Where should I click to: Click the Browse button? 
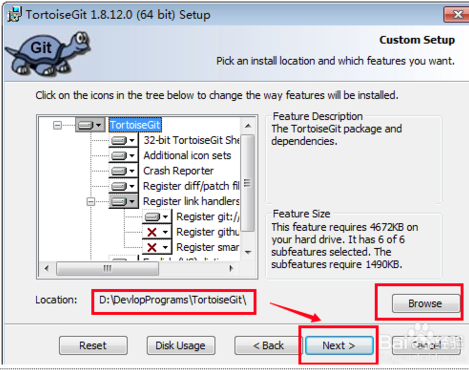[x=426, y=303]
